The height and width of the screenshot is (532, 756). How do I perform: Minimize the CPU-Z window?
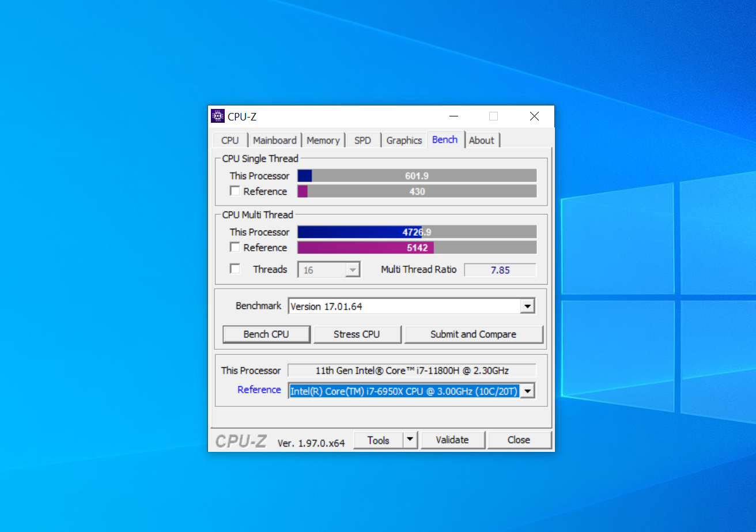(454, 116)
